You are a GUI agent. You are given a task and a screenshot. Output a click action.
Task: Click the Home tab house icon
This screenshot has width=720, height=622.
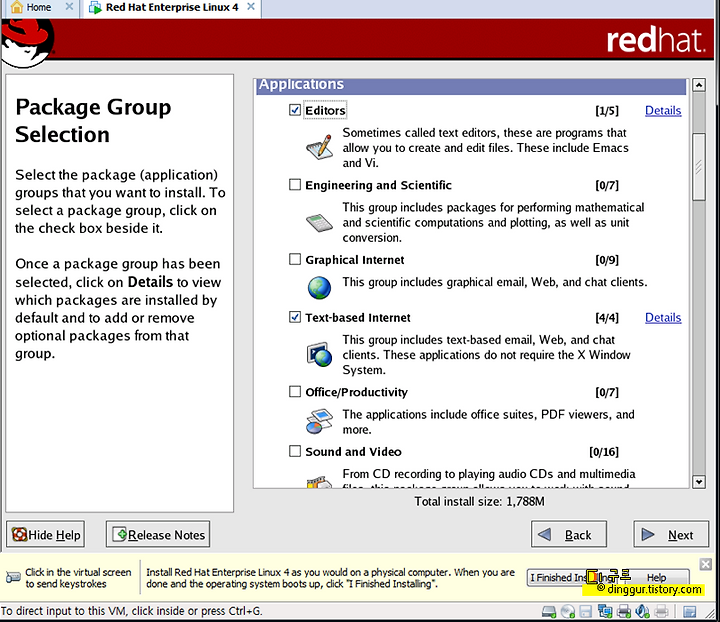coord(16,7)
